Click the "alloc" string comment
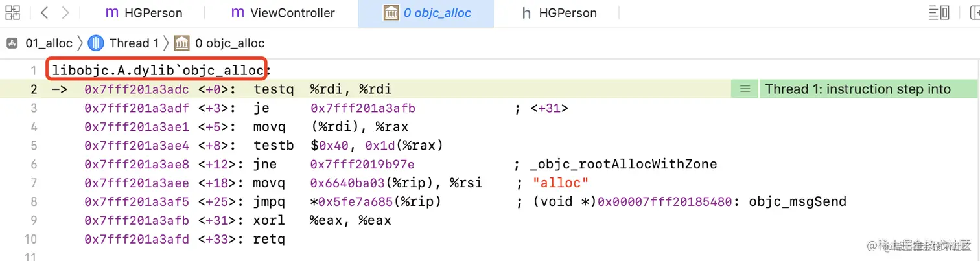The image size is (980, 261). pos(561,183)
